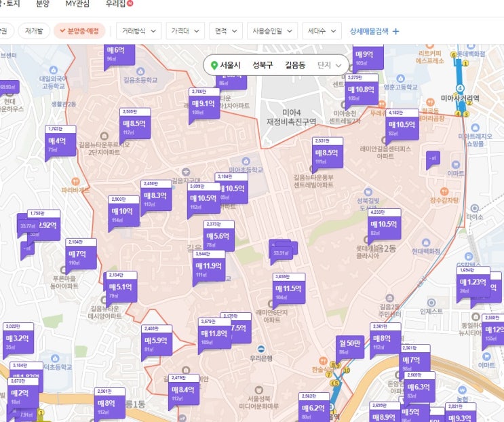Expand the 가격대 filter dropdown
The height and width of the screenshot is (422, 504).
[x=185, y=31]
